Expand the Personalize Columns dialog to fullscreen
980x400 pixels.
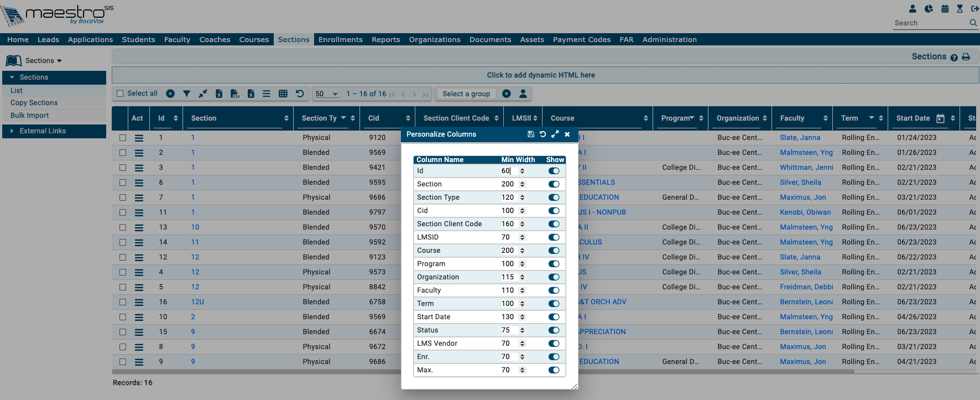555,134
